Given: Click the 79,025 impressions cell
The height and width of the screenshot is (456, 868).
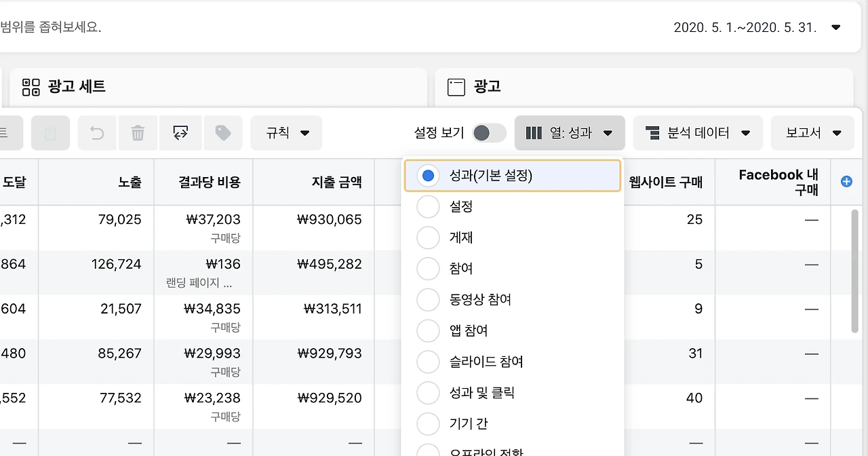Looking at the screenshot, I should tap(121, 220).
